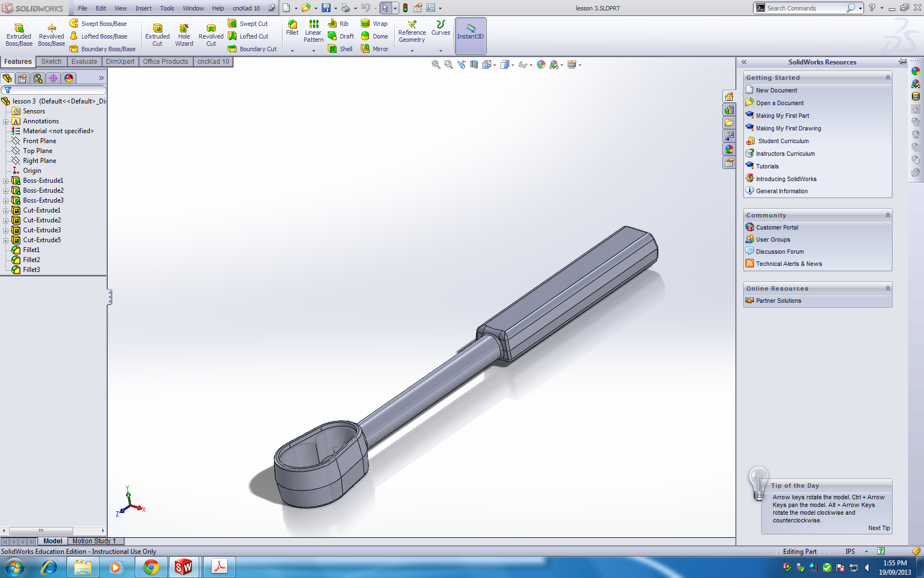Expand the Annotations folder node
Viewport: 924px width, 578px height.
(6, 121)
